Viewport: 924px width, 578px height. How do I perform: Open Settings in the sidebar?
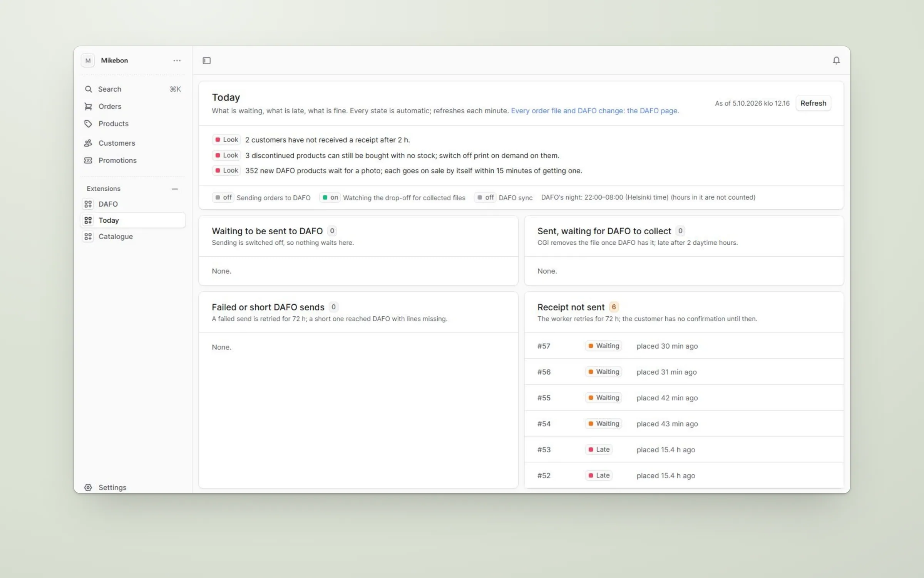(x=133, y=487)
